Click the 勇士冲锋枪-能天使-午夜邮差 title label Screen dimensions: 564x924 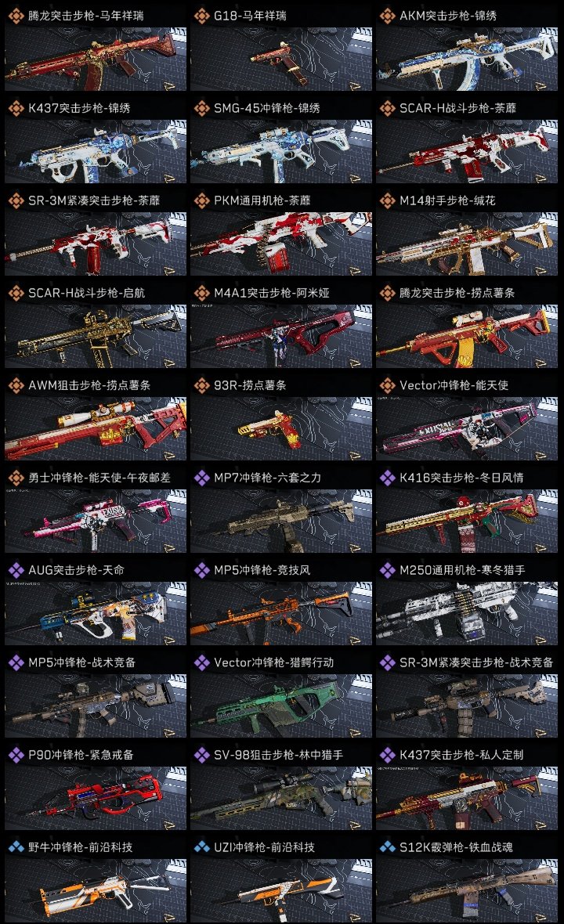(x=99, y=478)
